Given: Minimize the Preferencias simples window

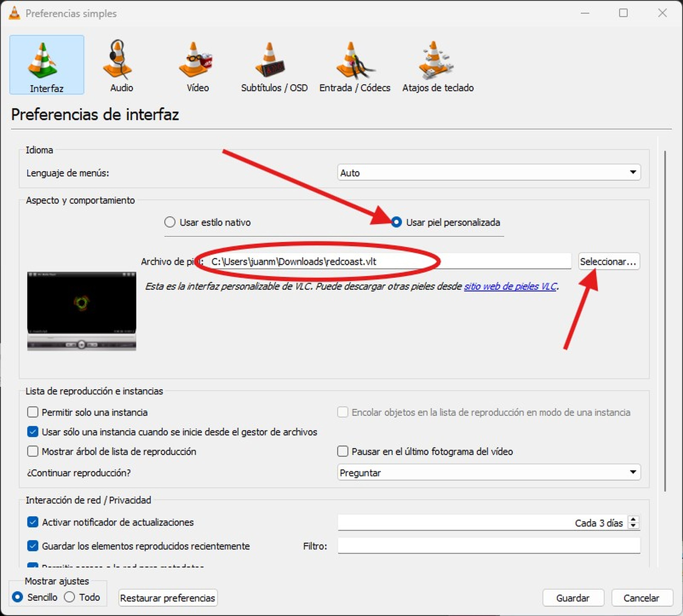Looking at the screenshot, I should pyautogui.click(x=585, y=13).
